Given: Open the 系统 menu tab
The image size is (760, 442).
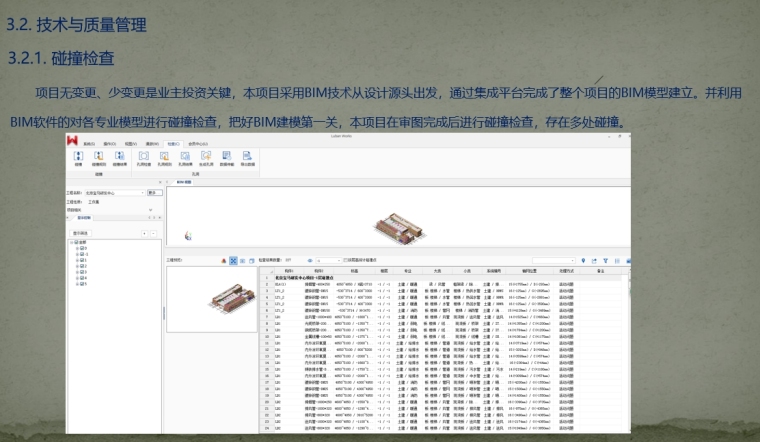Looking at the screenshot, I should pyautogui.click(x=88, y=144).
